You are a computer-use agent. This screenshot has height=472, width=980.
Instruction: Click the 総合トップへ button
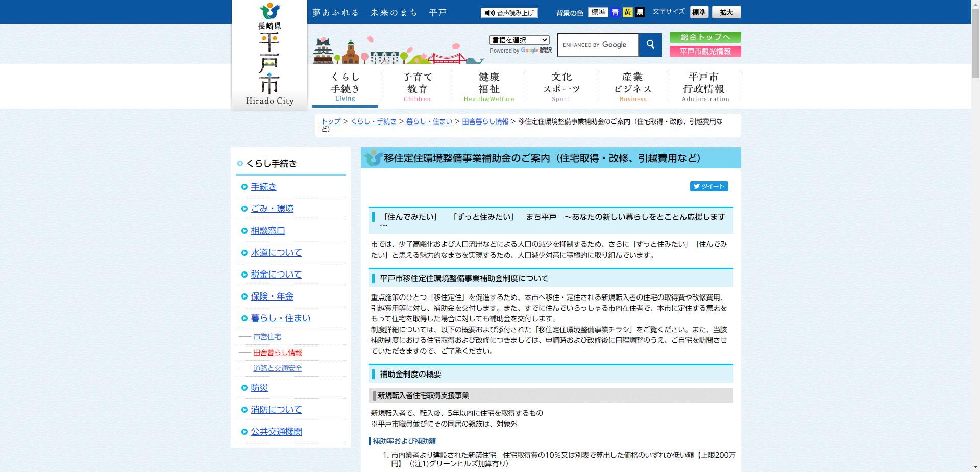[705, 37]
